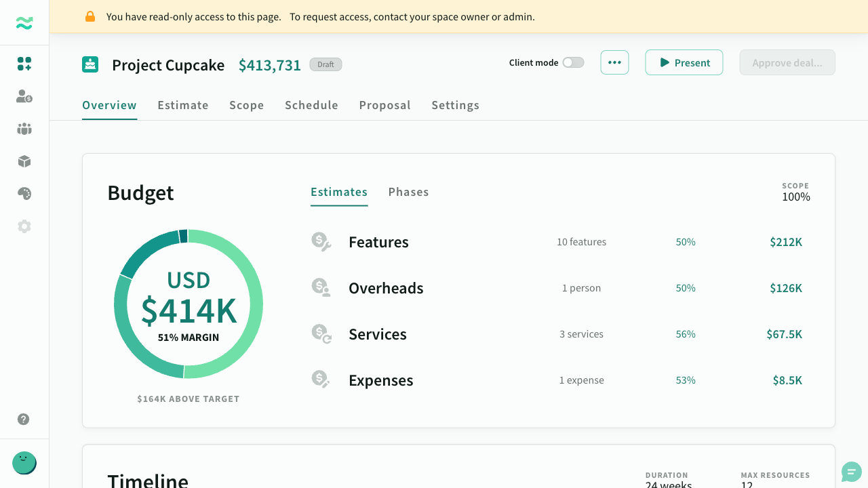Click the 1 person count
The image size is (868, 488).
[582, 288]
